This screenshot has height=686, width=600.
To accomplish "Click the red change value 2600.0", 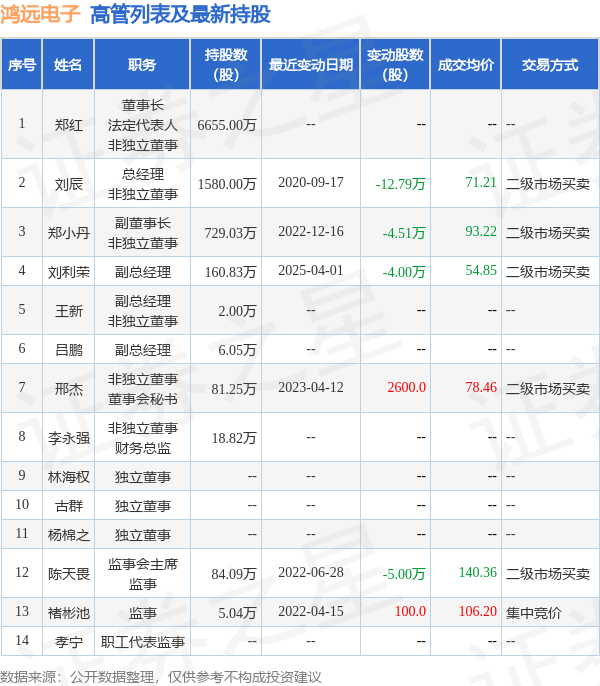I will click(x=407, y=388).
